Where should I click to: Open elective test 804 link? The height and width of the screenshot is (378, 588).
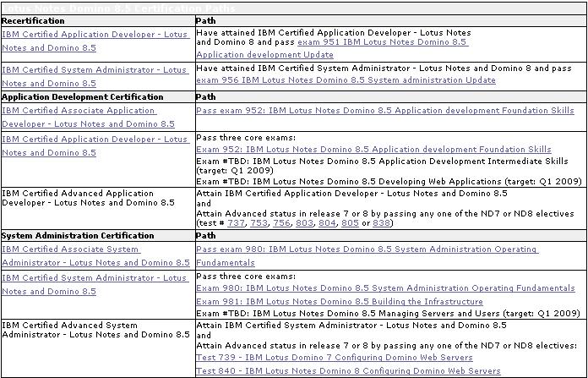328,223
